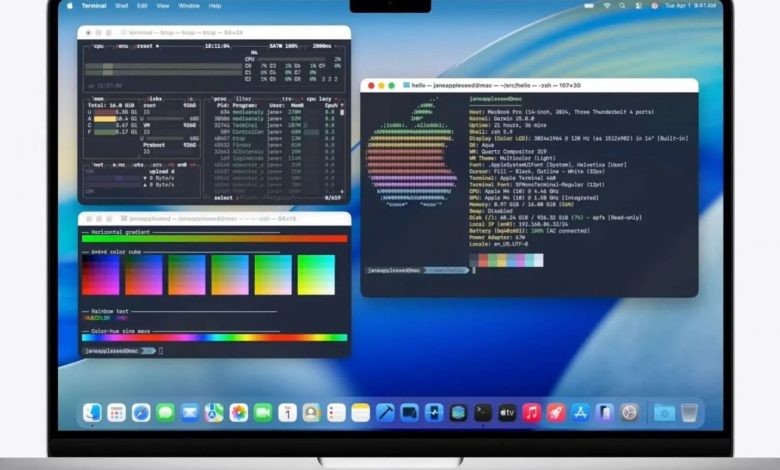Open Finder from the Dock

click(92, 412)
